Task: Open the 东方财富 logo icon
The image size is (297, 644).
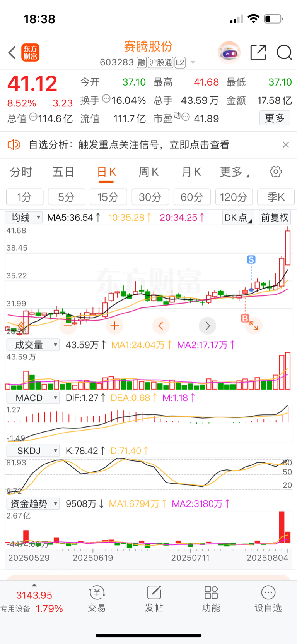Action: pyautogui.click(x=31, y=53)
